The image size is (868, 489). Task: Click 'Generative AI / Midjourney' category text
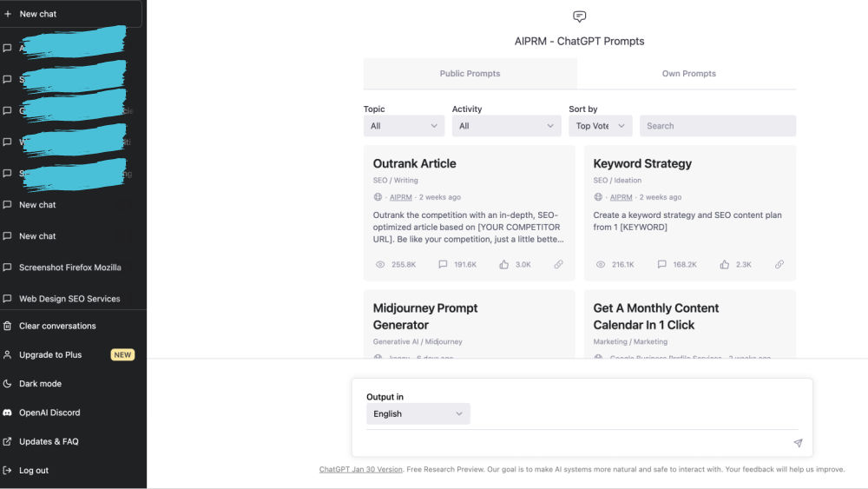tap(418, 341)
